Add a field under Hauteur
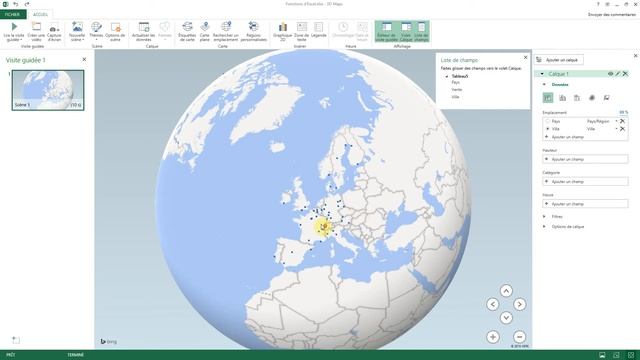Viewport: 640px width, 360px height. coord(585,159)
